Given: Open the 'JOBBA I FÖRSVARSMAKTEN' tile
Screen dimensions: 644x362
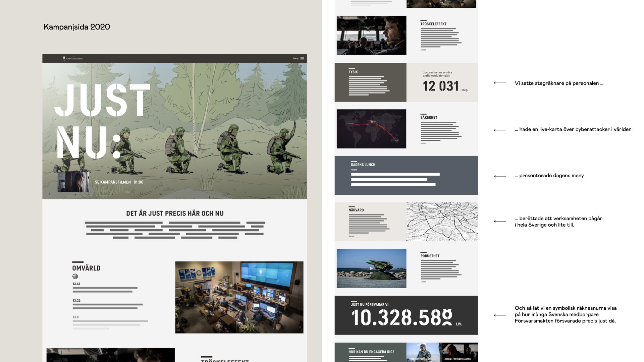Looking at the screenshot, I should coord(460,352).
